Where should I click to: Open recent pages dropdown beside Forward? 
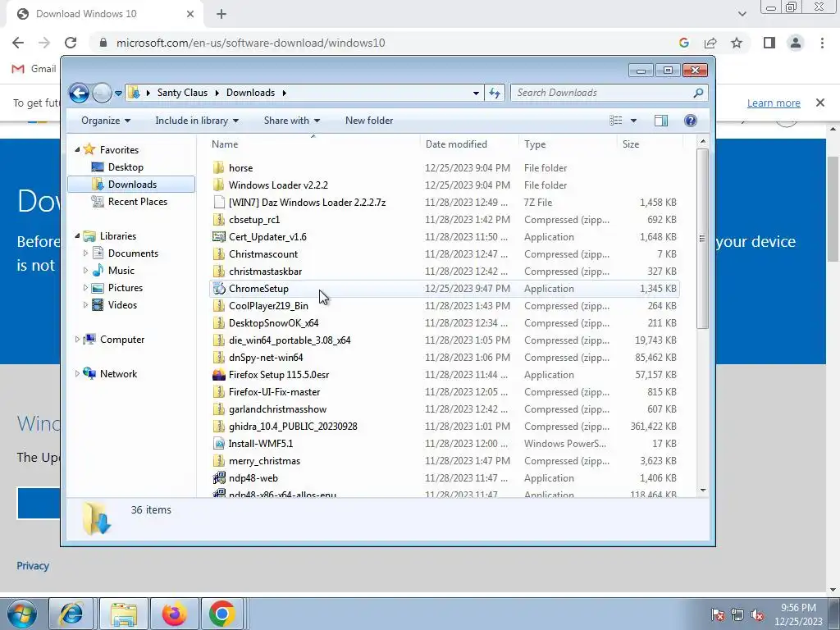click(118, 94)
